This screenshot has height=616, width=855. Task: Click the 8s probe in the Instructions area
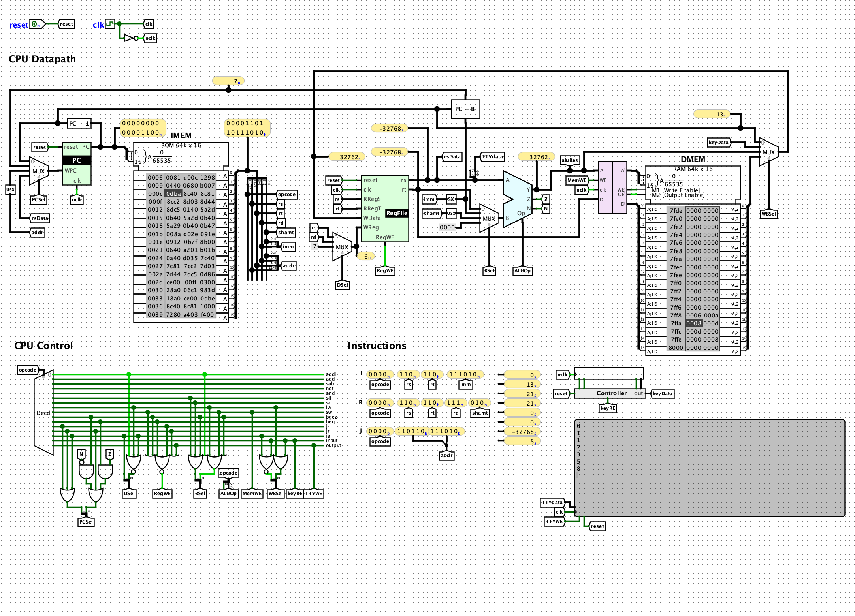522,441
